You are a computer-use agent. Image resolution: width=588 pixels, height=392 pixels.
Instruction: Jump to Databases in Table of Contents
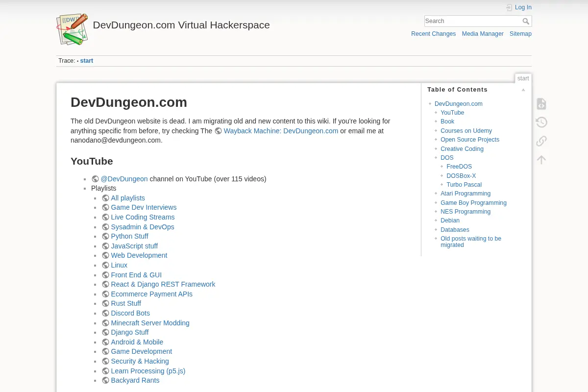455,230
